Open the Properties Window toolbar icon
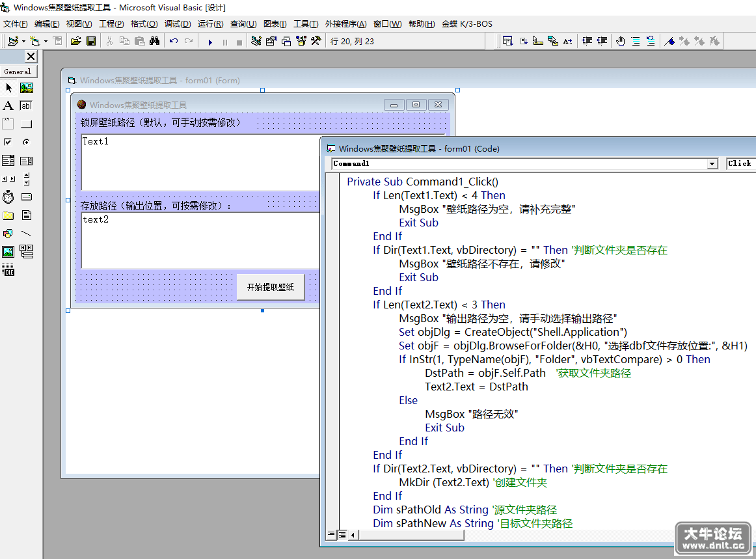 pyautogui.click(x=271, y=42)
